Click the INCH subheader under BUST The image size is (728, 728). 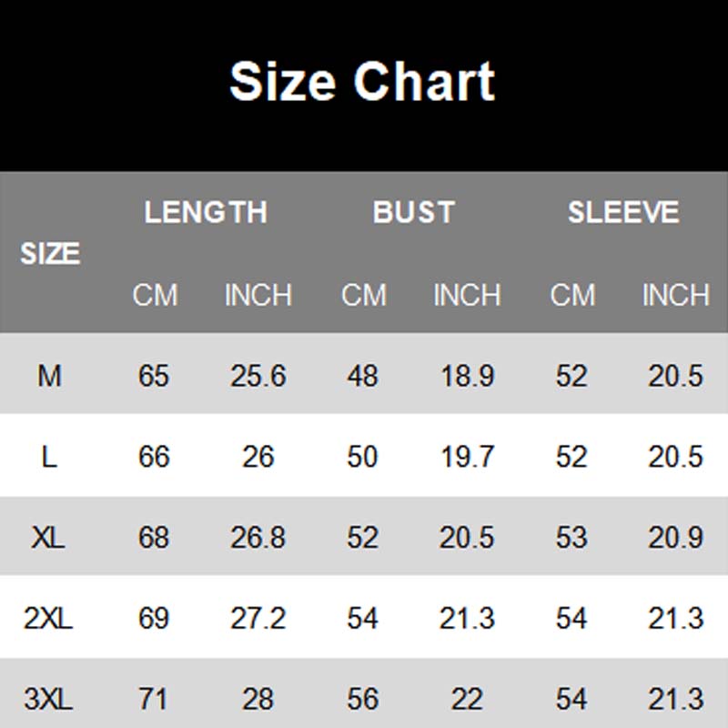(467, 296)
